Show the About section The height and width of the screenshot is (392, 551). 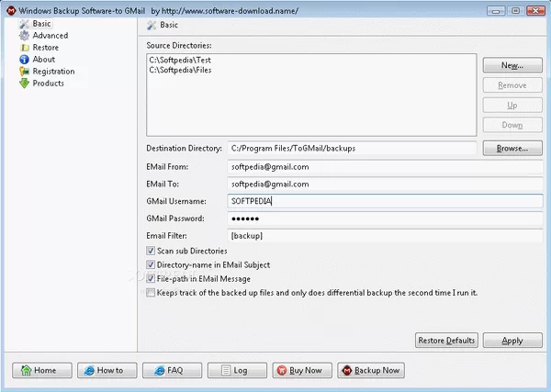pos(44,60)
